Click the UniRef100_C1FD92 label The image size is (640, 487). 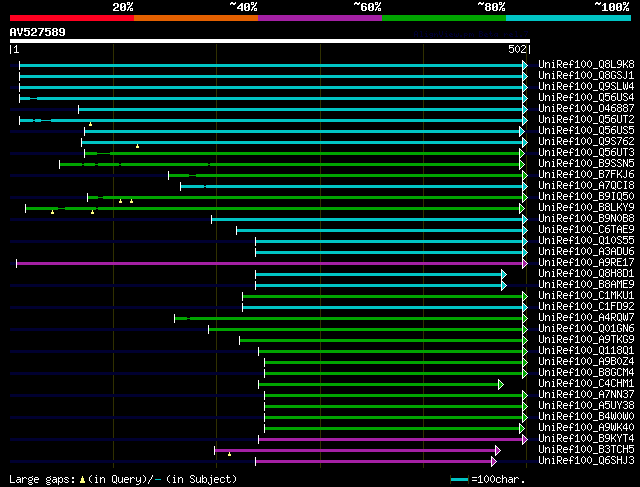(586, 307)
